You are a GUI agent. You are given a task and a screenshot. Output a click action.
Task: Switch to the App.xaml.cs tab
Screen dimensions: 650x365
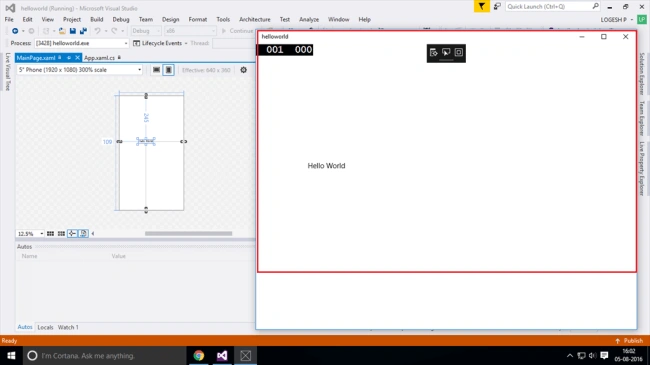(99, 58)
